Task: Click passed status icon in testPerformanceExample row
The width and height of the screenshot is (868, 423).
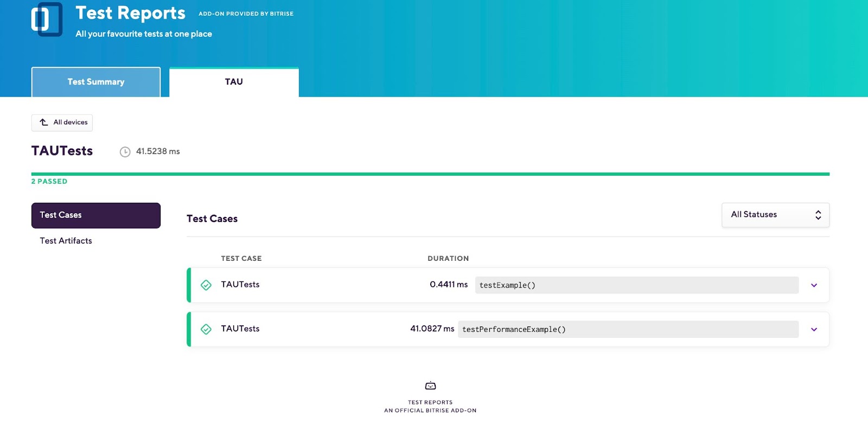Action: (206, 329)
